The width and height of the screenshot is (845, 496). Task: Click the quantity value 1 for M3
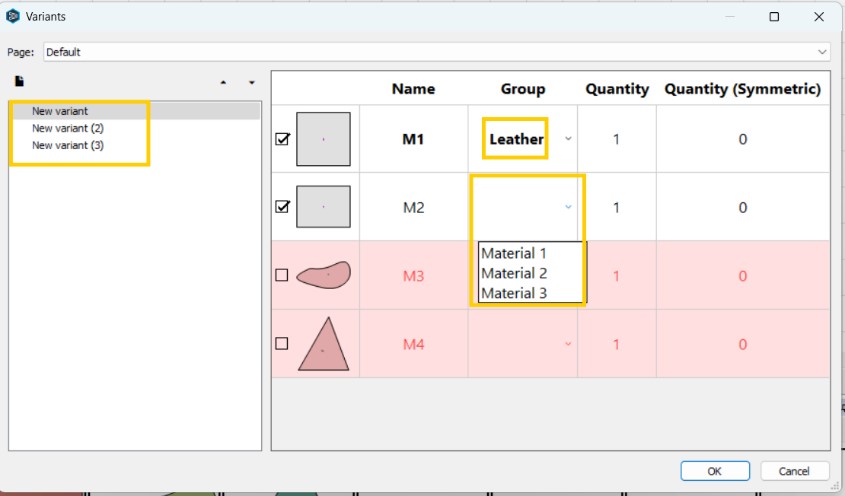tap(616, 276)
